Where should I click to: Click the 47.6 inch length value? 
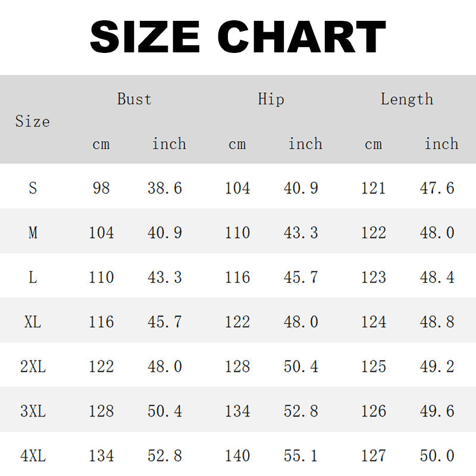click(437, 188)
